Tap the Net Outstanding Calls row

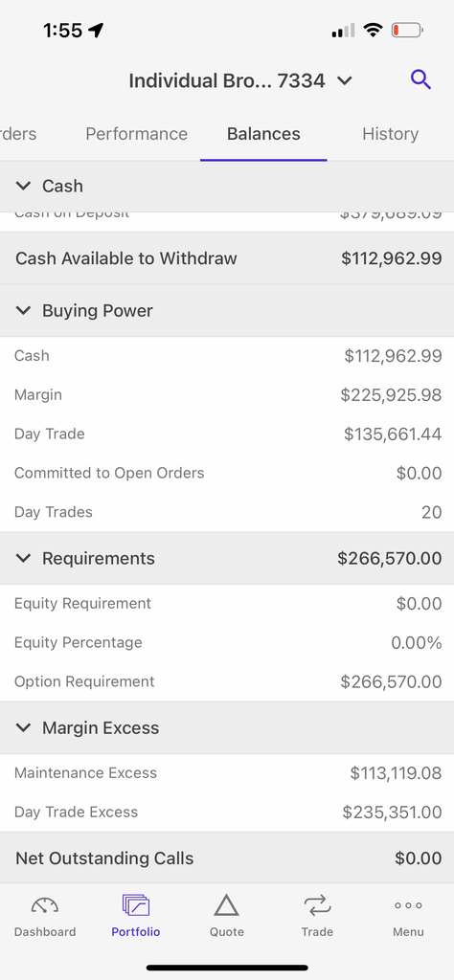[227, 858]
